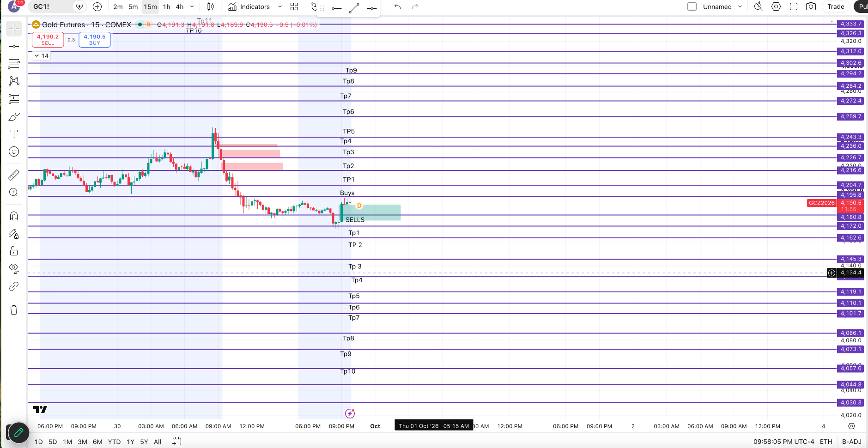Open chart settings hexagon icon
This screenshot has width=868, height=448.
tap(776, 6)
